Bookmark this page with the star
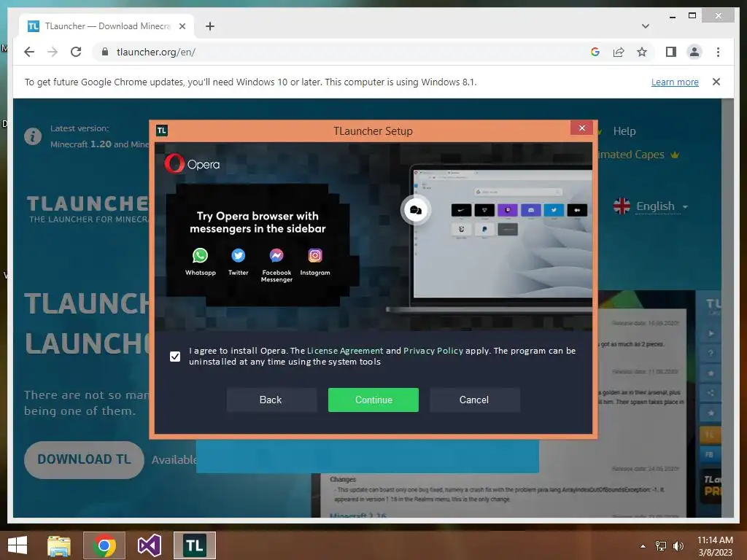 coord(642,52)
